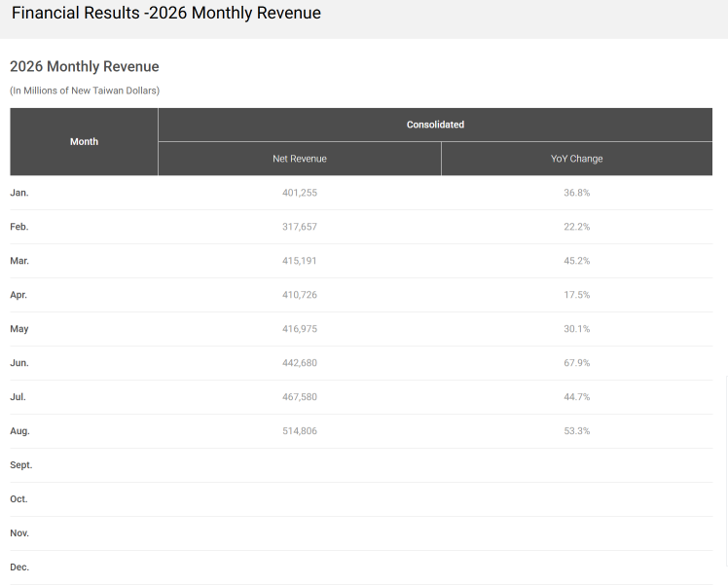Click the 'Mar.' row label
Screen dimensions: 728x585
[x=19, y=261]
